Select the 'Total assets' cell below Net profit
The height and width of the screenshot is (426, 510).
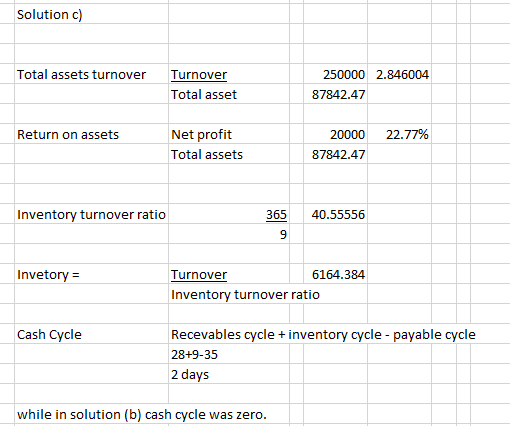229,154
